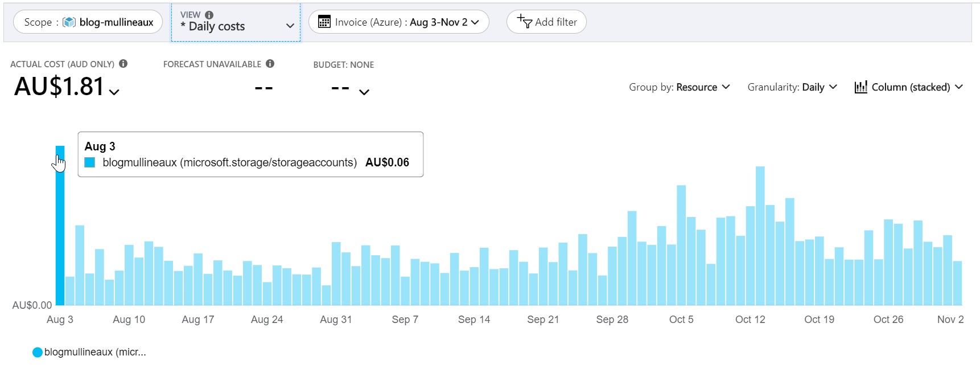Click the highlighted Aug 3 bar
The height and width of the screenshot is (368, 980).
point(60,228)
